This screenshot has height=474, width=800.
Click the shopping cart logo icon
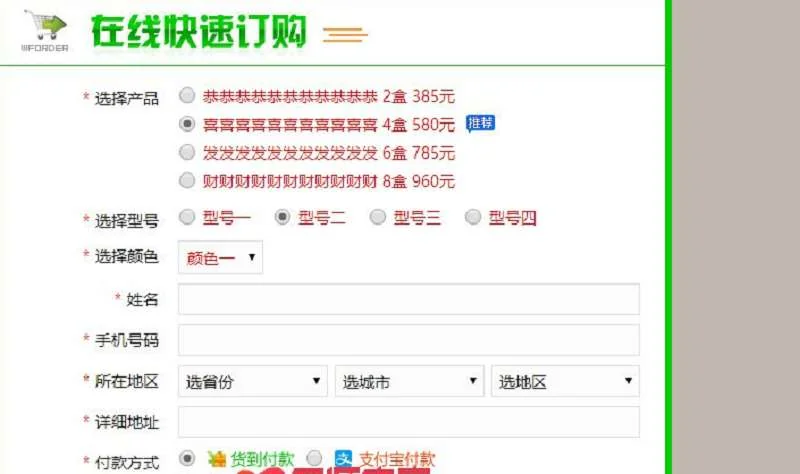46,27
